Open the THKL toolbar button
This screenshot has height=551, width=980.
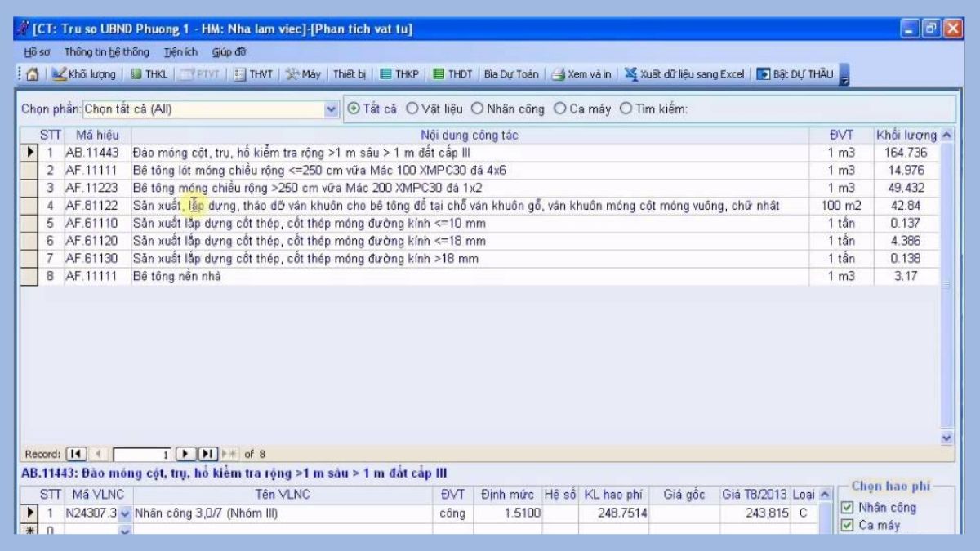149,74
